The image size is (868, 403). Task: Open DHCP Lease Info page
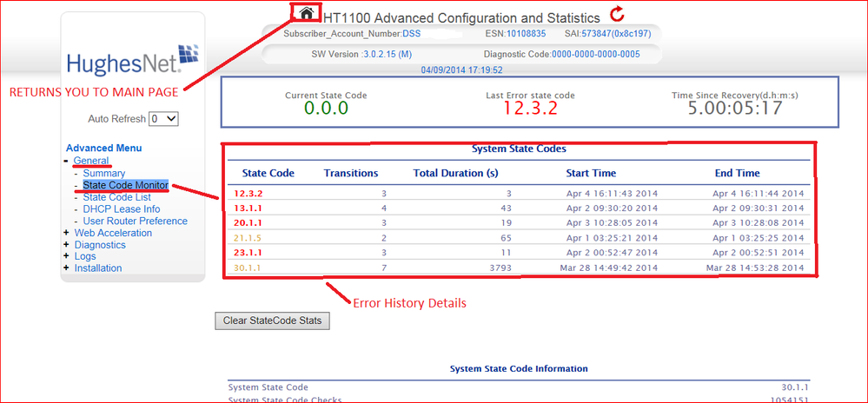122,209
